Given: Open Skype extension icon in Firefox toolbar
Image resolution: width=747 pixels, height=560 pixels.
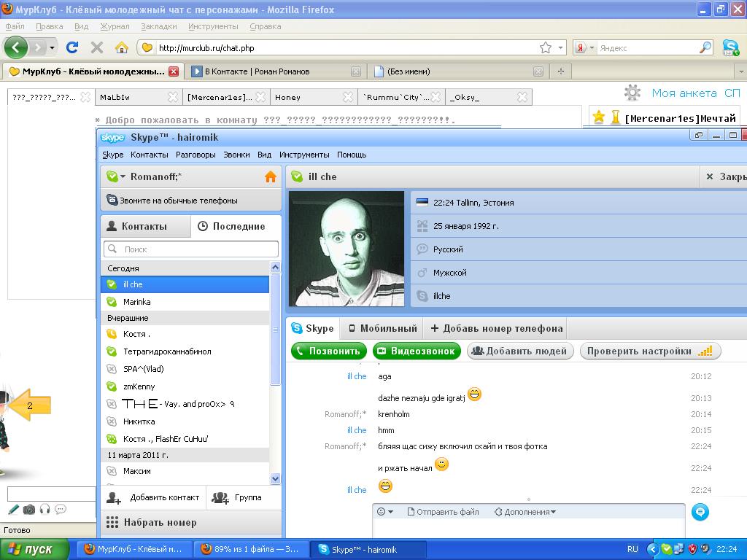Looking at the screenshot, I should pos(730,47).
